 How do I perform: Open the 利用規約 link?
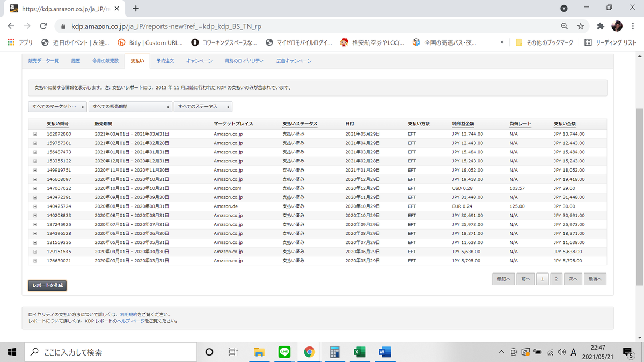point(129,314)
